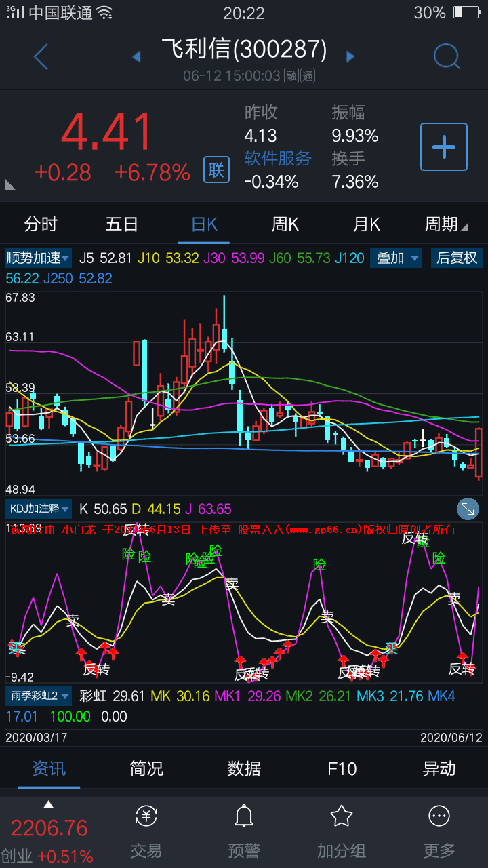This screenshot has height=868, width=488.
Task: Expand KDJ chart to fullscreen icon
Action: 468,509
